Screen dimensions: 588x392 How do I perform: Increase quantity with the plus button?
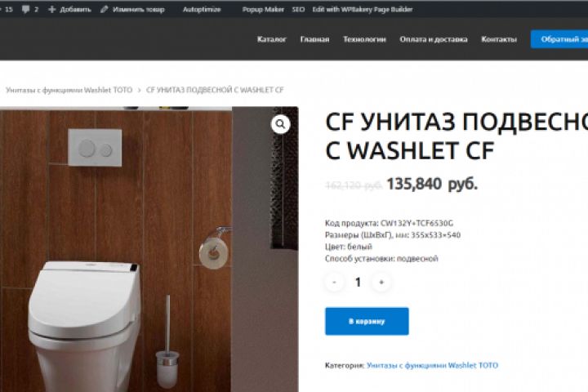pos(381,282)
